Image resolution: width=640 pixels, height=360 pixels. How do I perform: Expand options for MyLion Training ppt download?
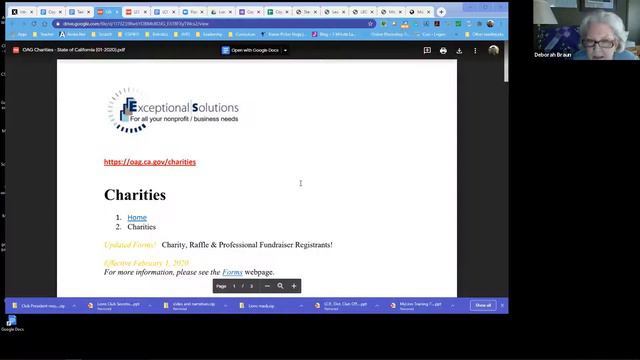tap(452, 306)
